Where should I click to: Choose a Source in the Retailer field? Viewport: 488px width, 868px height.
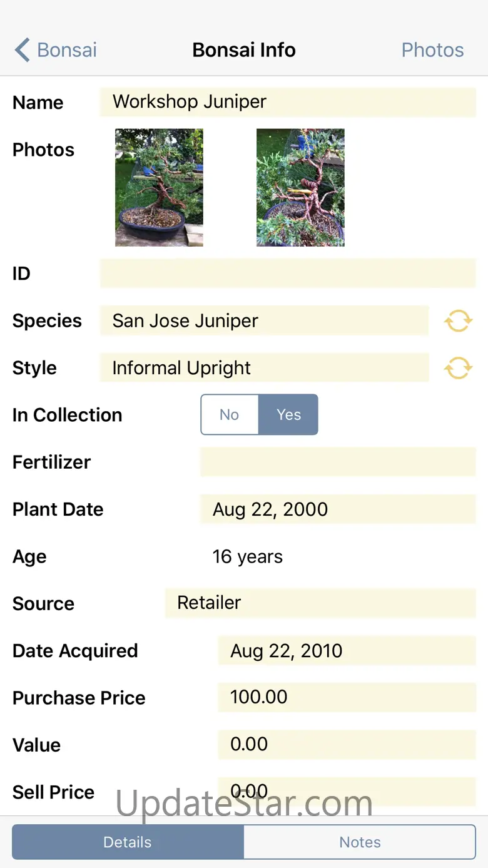(x=320, y=603)
